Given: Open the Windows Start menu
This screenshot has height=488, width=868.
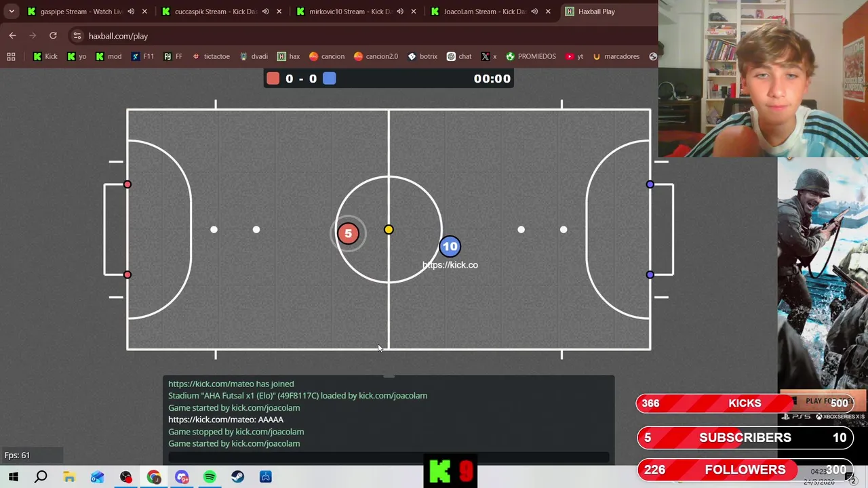Looking at the screenshot, I should tap(13, 477).
